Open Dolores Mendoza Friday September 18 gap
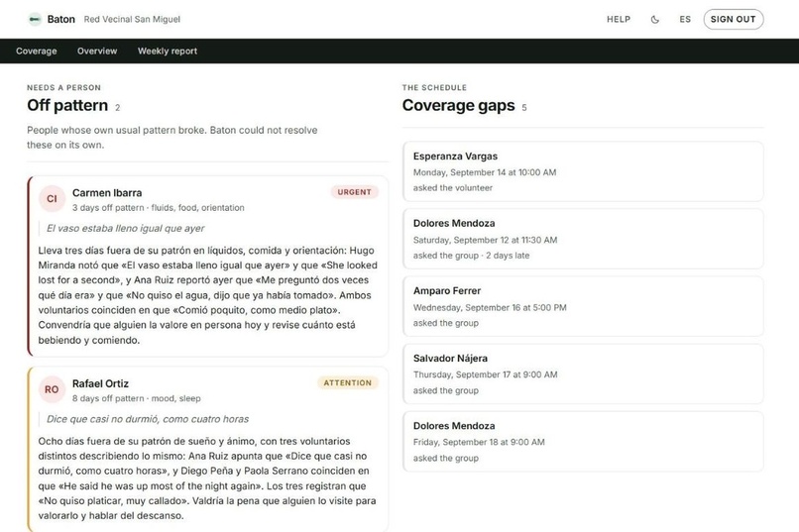 coord(583,442)
